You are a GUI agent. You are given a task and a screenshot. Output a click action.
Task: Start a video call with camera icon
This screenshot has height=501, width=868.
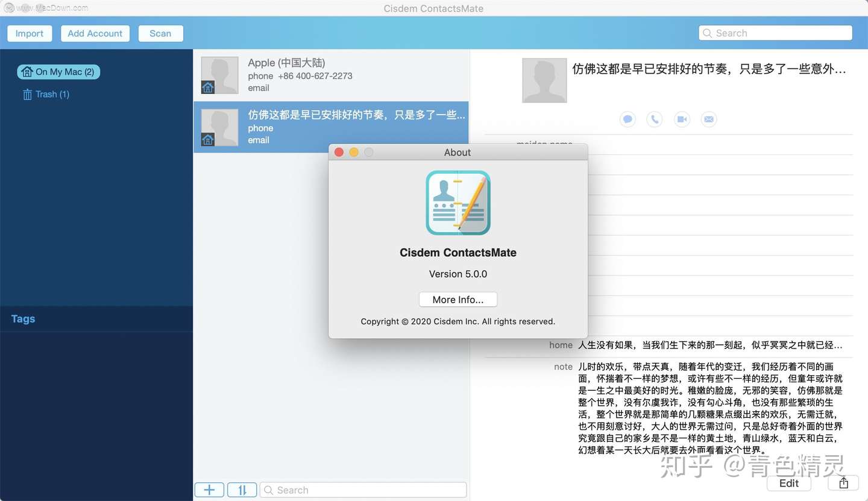(x=682, y=119)
